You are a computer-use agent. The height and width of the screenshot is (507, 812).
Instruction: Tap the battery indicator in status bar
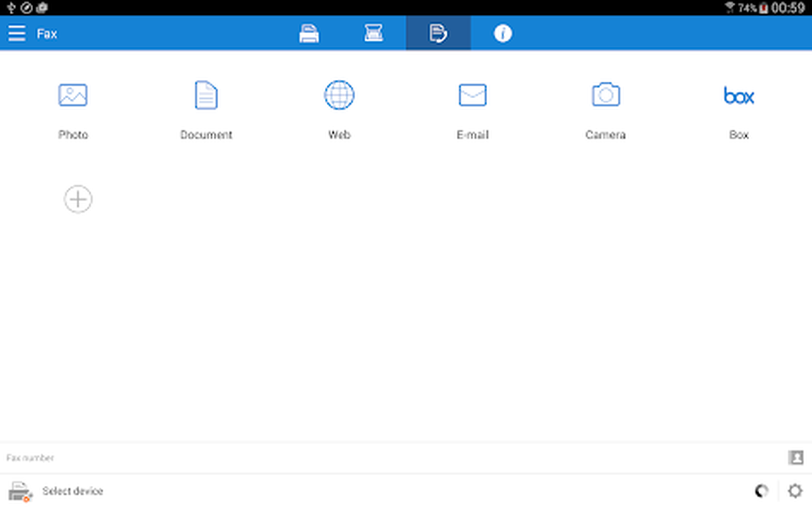(763, 8)
